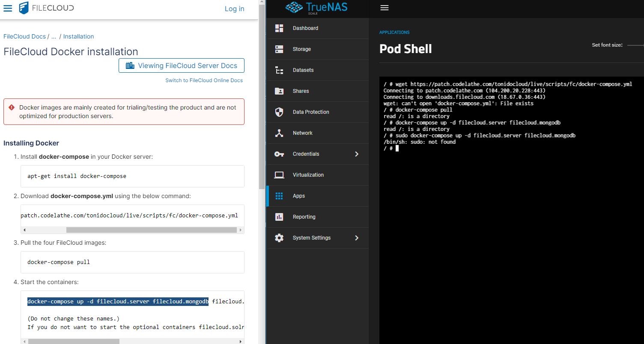Click the Shares folder icon
The width and height of the screenshot is (644, 344).
pyautogui.click(x=279, y=91)
